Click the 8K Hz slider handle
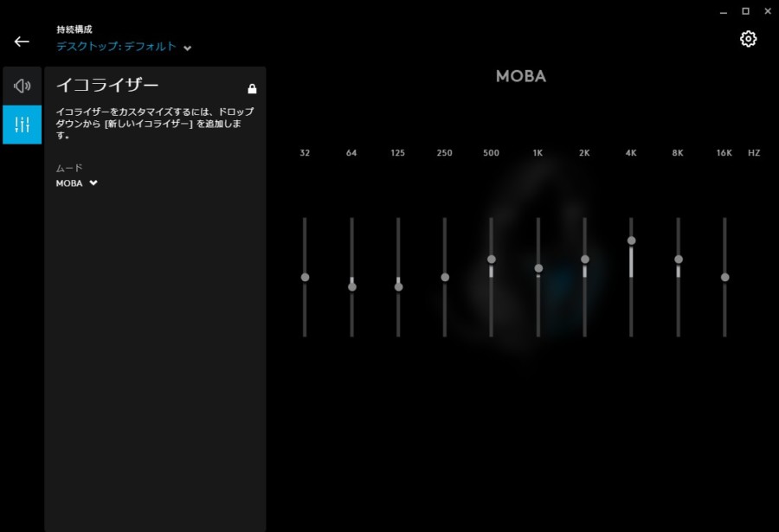This screenshot has height=532, width=779. coord(679,259)
